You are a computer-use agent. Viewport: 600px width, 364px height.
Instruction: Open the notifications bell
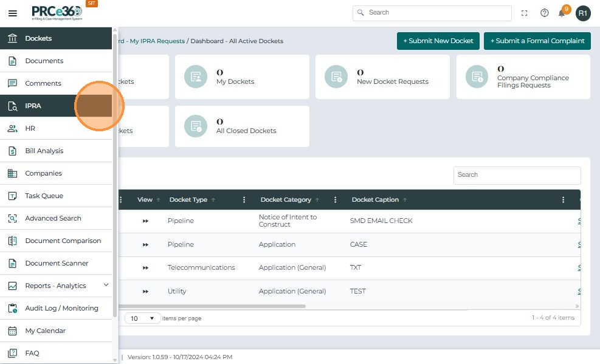coord(562,13)
